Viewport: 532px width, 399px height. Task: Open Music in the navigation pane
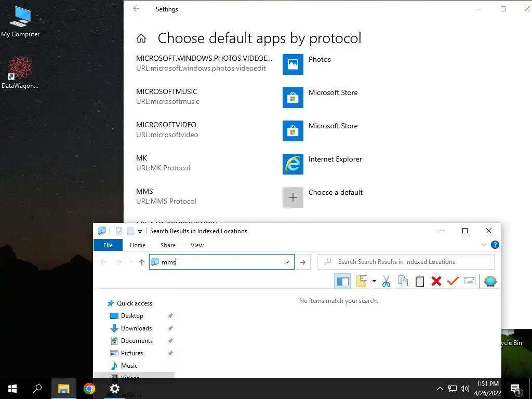(129, 365)
